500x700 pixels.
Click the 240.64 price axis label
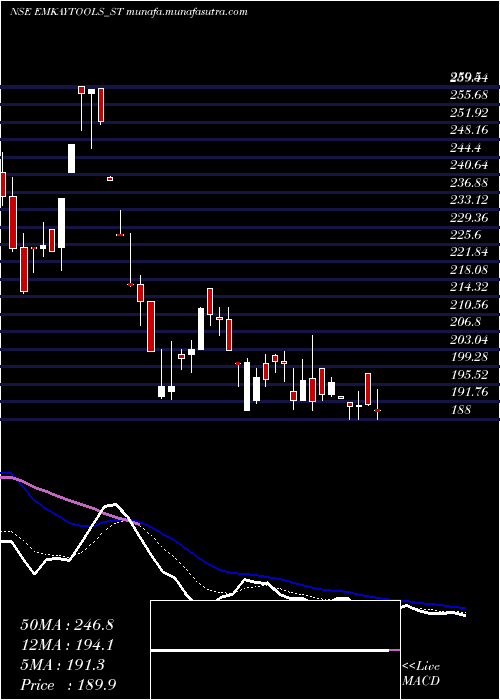(468, 165)
